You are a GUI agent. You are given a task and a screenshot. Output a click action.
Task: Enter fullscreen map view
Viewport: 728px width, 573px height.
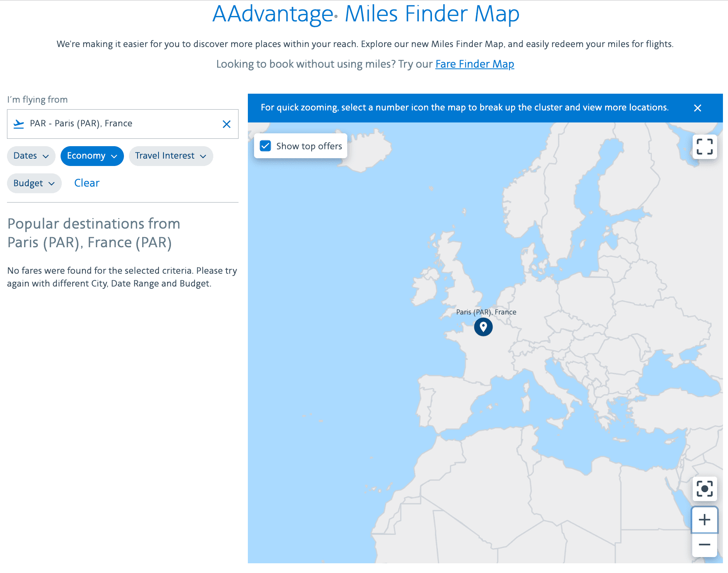click(705, 147)
